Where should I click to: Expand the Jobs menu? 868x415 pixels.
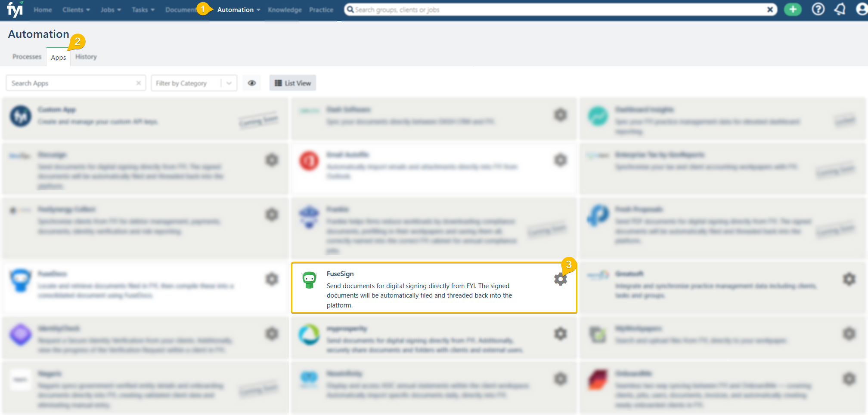point(111,9)
